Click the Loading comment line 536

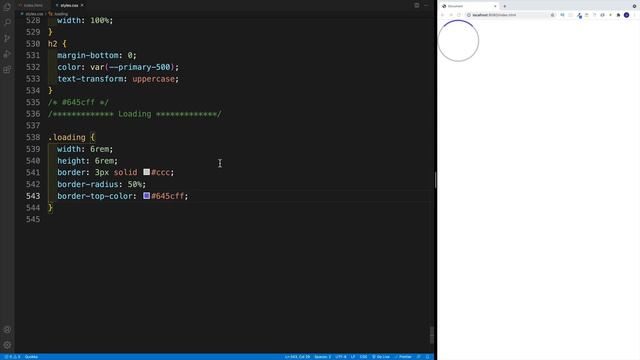(x=135, y=114)
